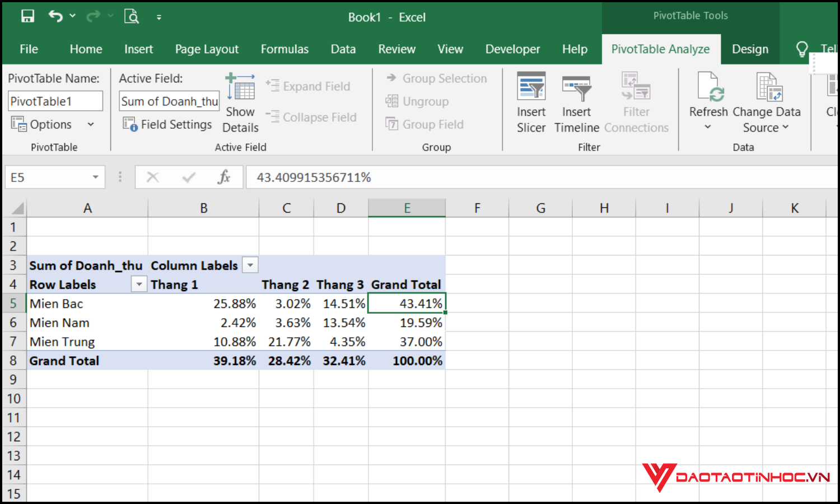The width and height of the screenshot is (840, 504).
Task: Switch to the Design tab
Action: tap(750, 49)
